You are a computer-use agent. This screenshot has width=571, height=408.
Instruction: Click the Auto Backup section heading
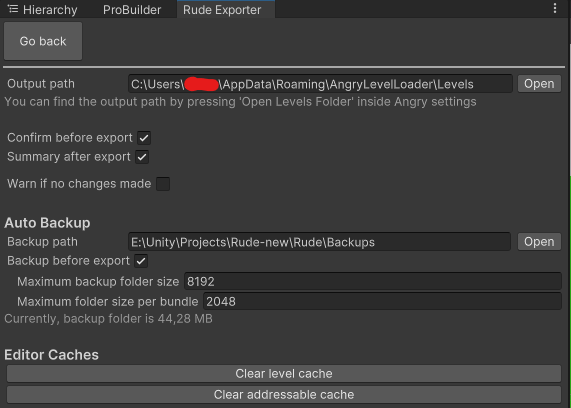point(47,223)
